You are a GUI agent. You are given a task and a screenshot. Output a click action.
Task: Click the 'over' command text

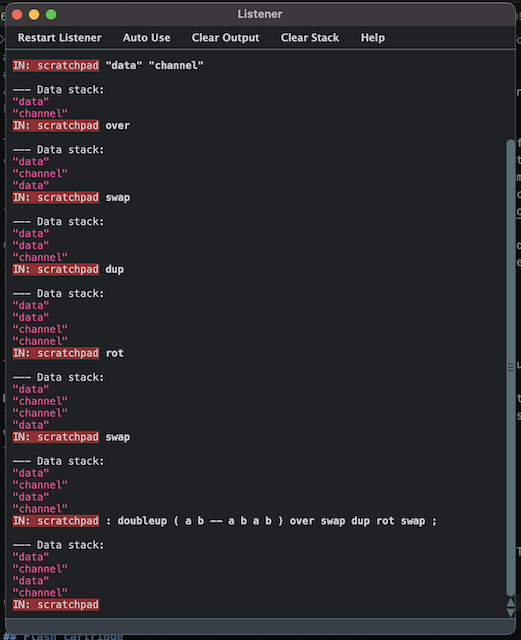pyautogui.click(x=118, y=125)
